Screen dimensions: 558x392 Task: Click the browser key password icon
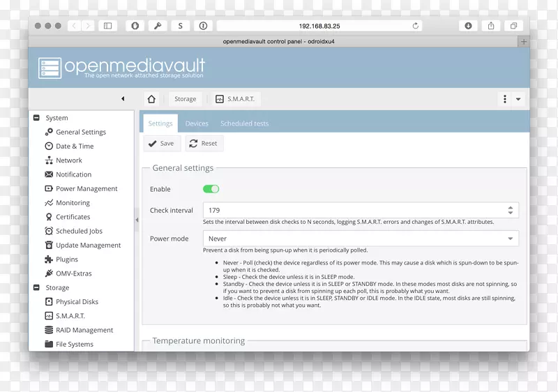[x=158, y=26]
